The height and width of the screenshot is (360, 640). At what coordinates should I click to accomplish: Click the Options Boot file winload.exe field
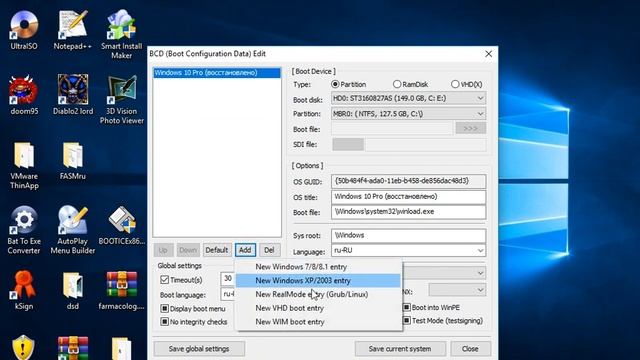(409, 212)
